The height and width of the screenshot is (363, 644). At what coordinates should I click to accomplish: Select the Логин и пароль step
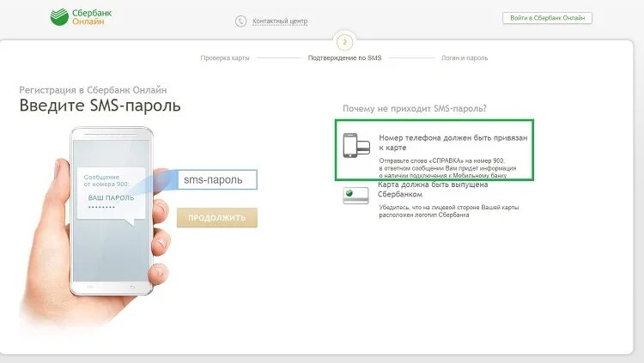click(465, 57)
